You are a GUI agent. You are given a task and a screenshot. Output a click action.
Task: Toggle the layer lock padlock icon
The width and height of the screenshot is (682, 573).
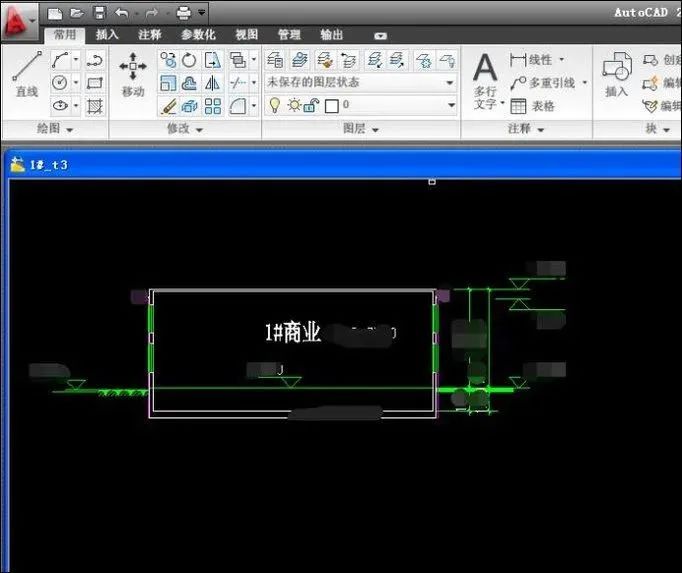[x=311, y=105]
